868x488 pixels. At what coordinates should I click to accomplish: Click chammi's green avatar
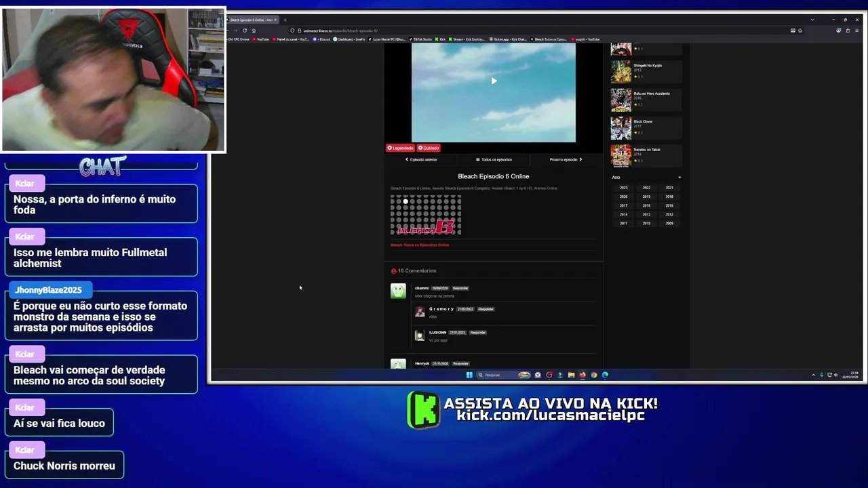(398, 291)
